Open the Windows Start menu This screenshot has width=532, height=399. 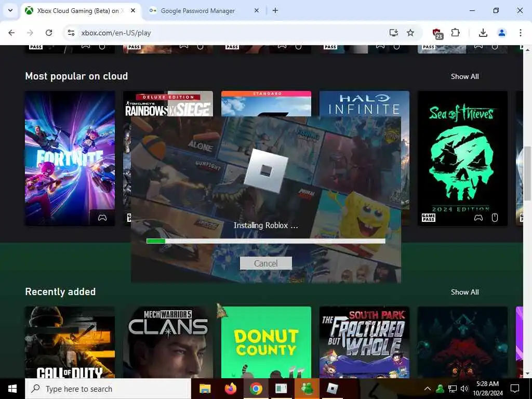click(12, 389)
